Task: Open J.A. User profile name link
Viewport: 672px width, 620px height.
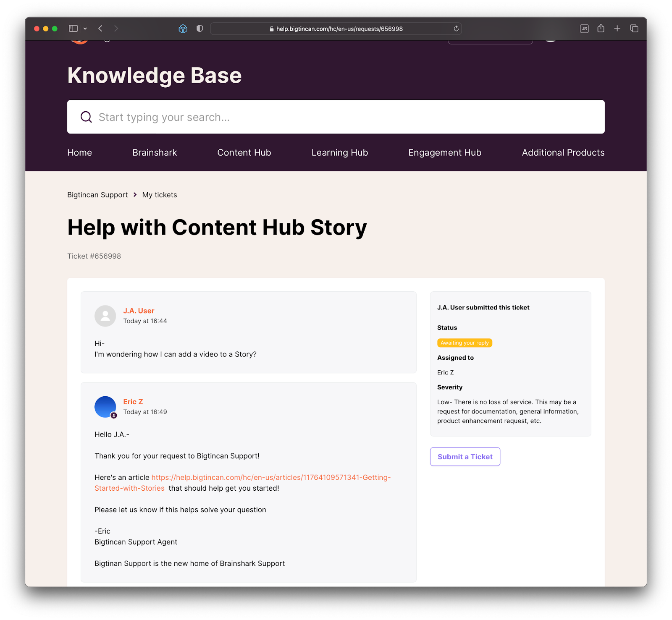Action: (x=139, y=311)
